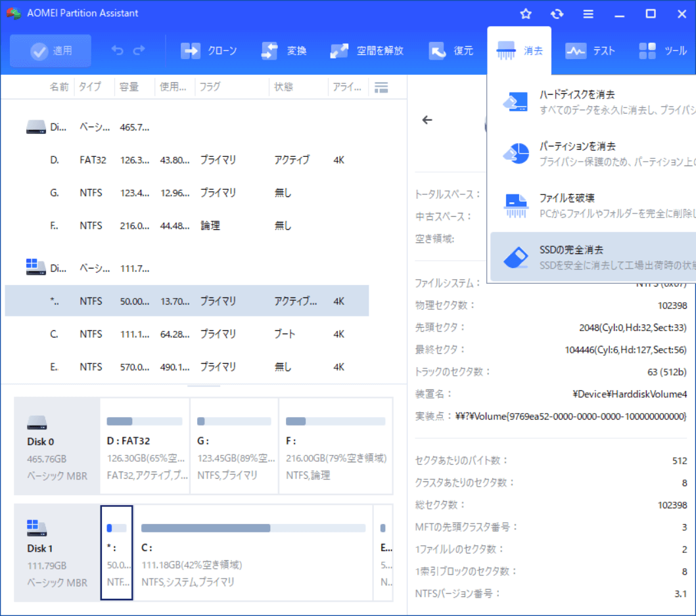This screenshot has width=696, height=616.
Task: Select the 111.7 GB disk row in list
Action: pyautogui.click(x=187, y=269)
